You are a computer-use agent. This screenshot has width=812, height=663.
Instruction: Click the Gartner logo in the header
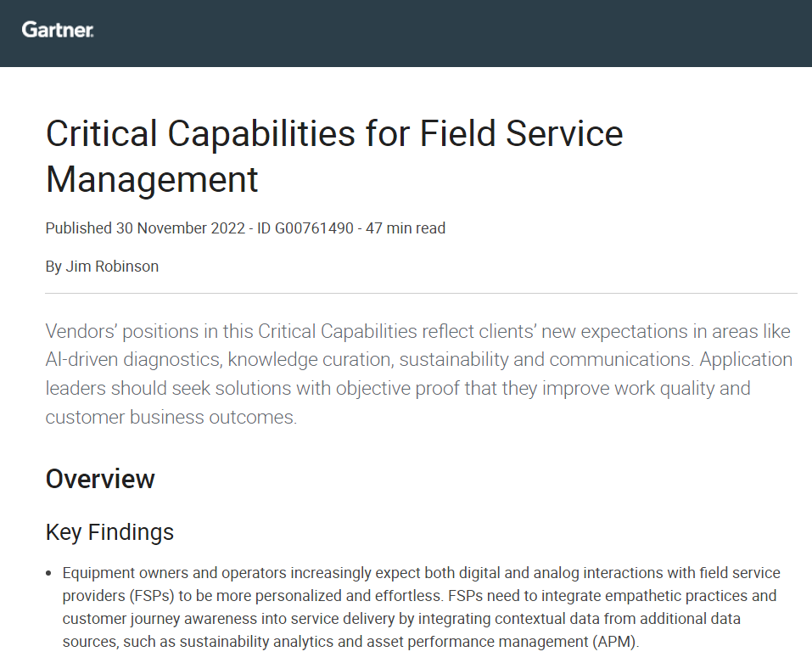pos(58,30)
